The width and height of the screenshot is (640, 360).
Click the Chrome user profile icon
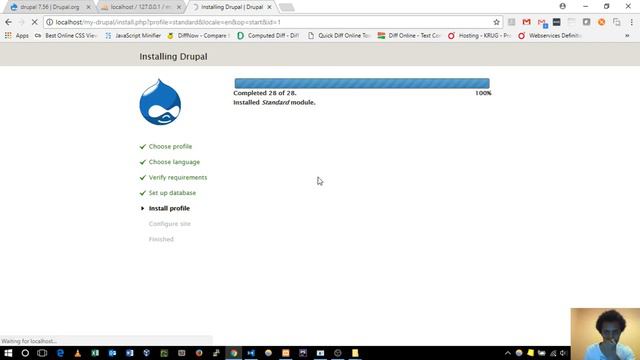click(562, 6)
